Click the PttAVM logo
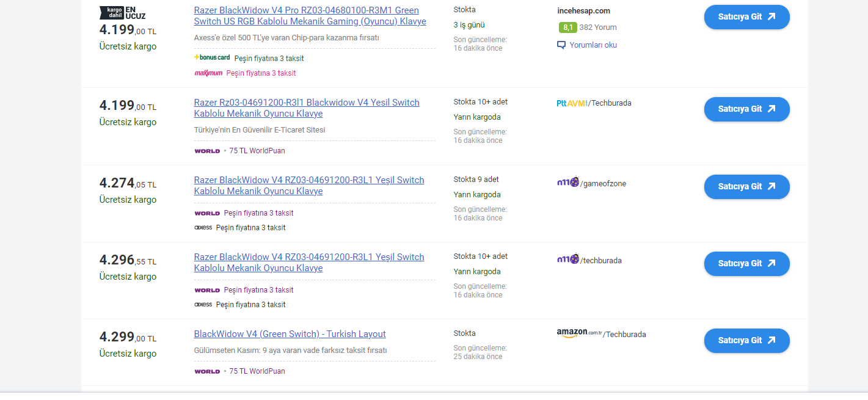Viewport: 868px width, 400px height. [x=572, y=103]
